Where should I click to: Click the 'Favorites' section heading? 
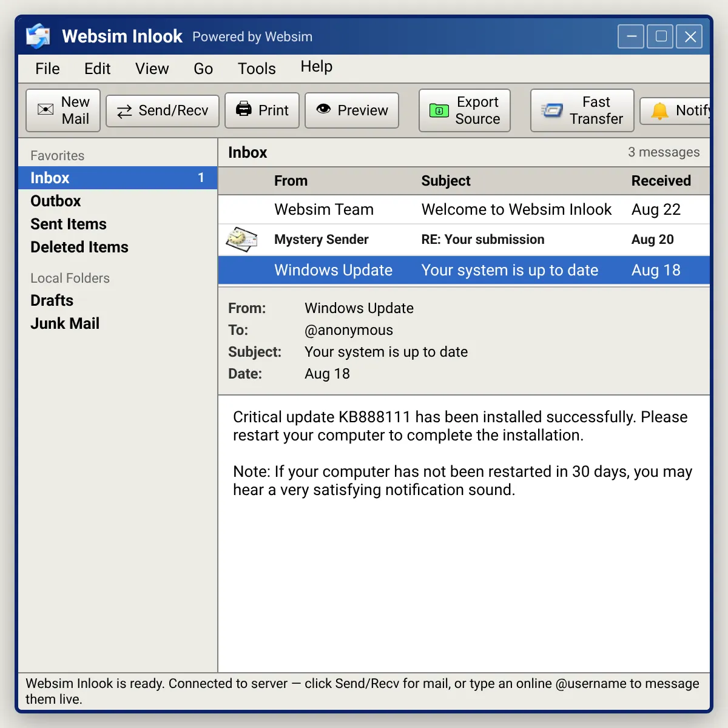pyautogui.click(x=58, y=156)
